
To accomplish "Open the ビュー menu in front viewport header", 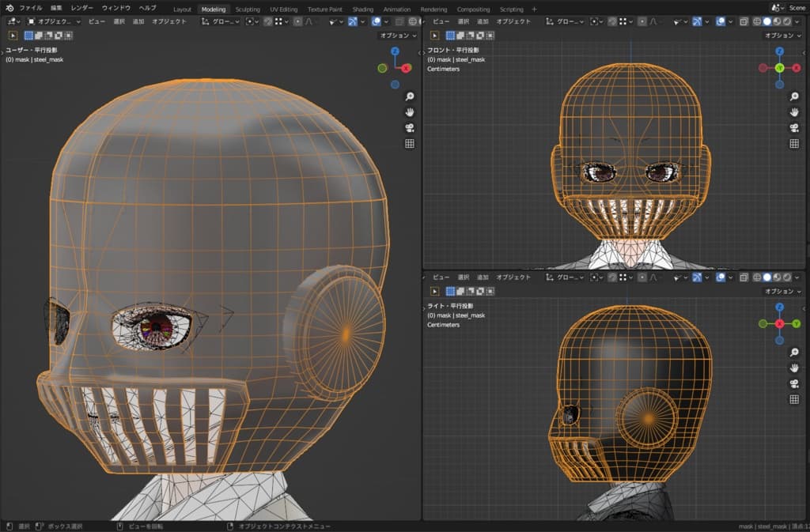I will click(x=441, y=21).
